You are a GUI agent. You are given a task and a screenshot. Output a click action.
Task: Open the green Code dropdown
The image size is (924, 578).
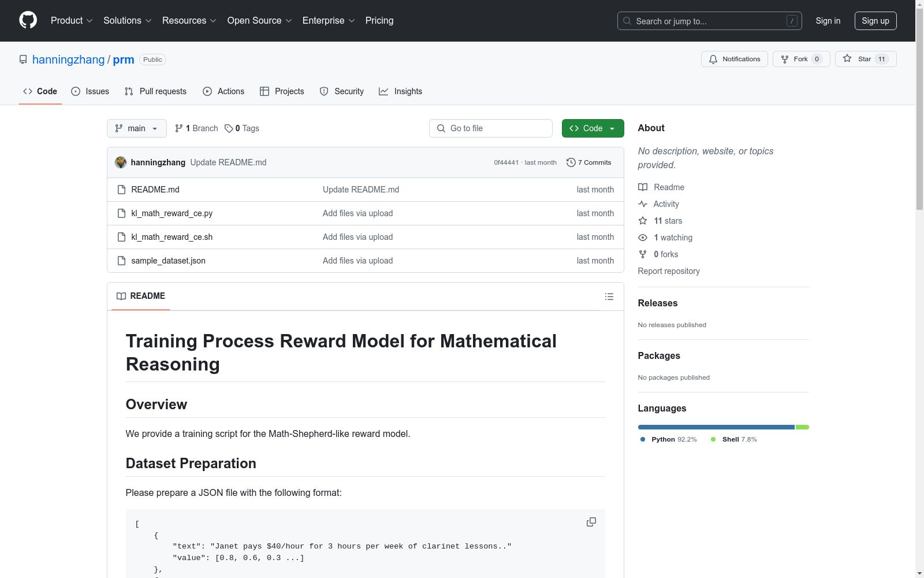click(x=593, y=128)
